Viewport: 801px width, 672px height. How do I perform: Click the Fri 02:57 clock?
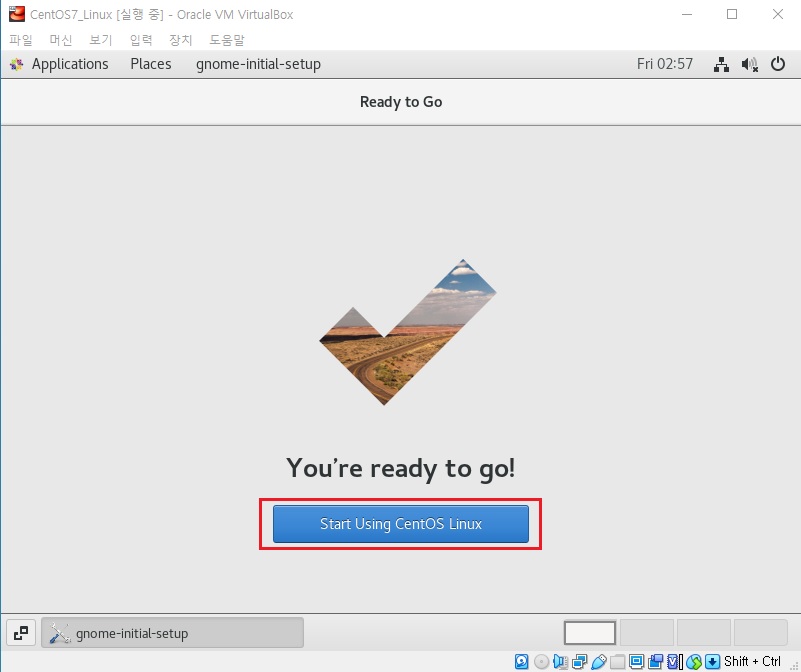point(665,64)
